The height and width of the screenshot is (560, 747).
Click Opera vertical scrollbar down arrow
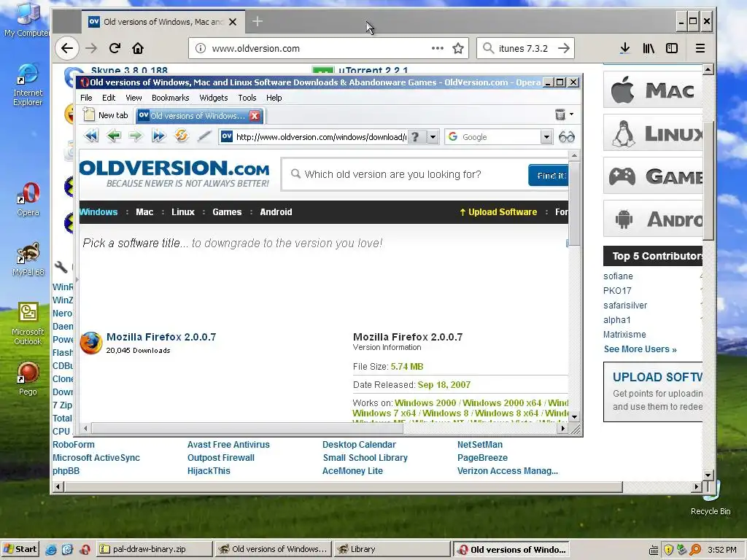(x=574, y=416)
